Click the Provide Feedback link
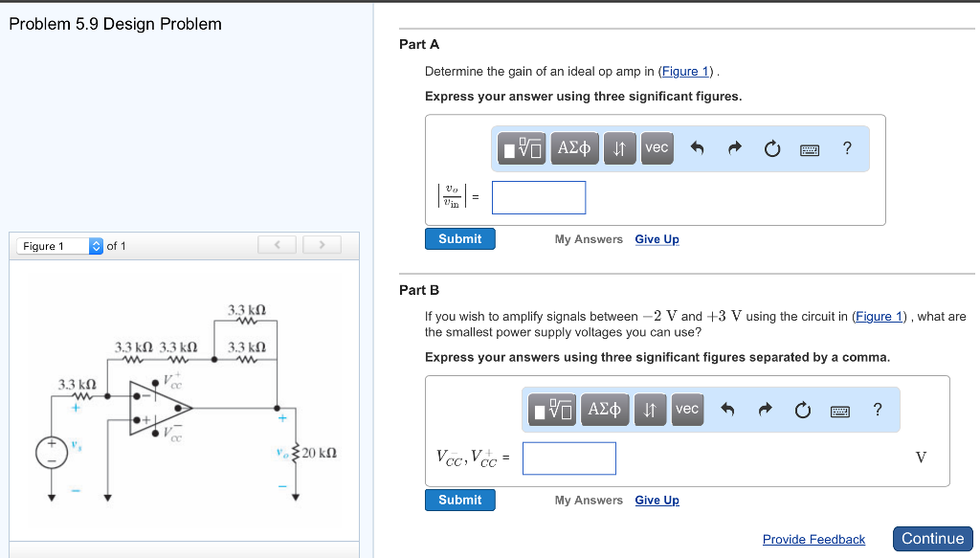 point(813,539)
